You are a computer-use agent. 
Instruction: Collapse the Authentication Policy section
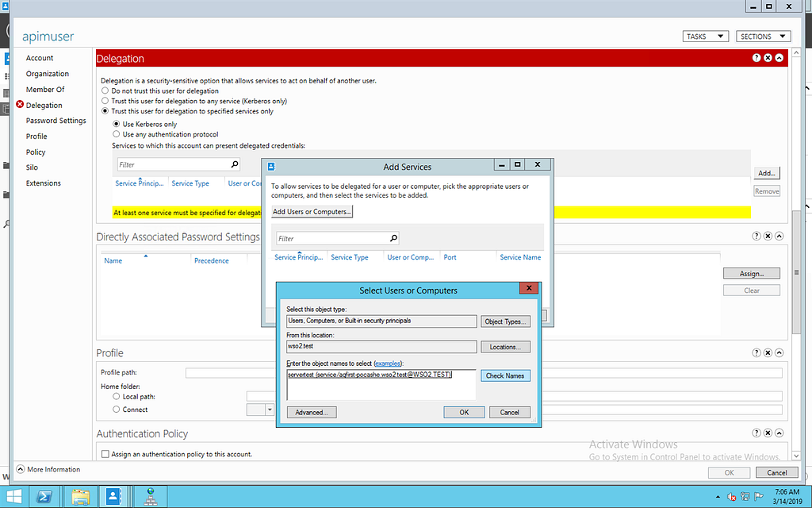779,433
